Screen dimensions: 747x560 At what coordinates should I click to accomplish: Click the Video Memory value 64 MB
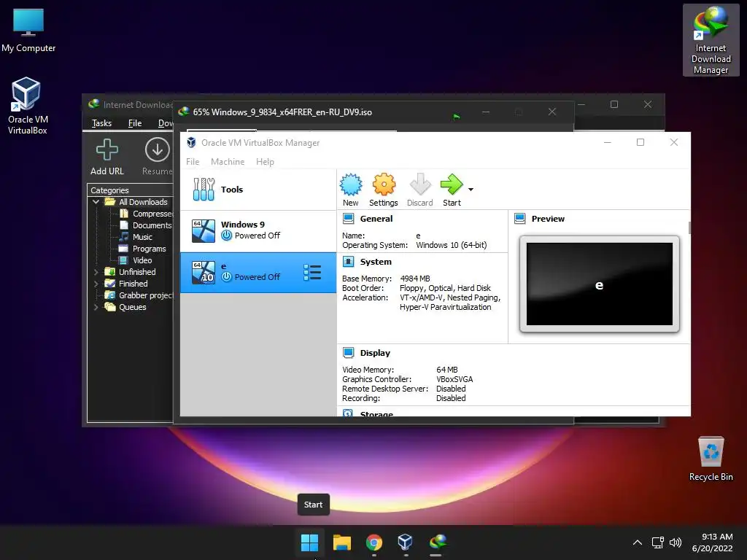(447, 370)
